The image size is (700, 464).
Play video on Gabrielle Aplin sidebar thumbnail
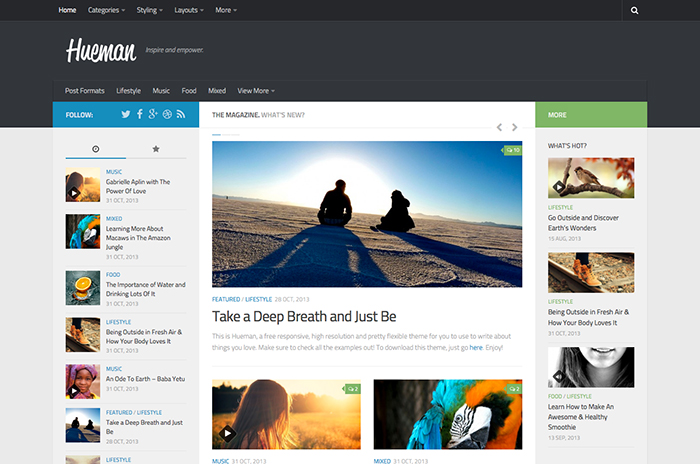pyautogui.click(x=74, y=193)
